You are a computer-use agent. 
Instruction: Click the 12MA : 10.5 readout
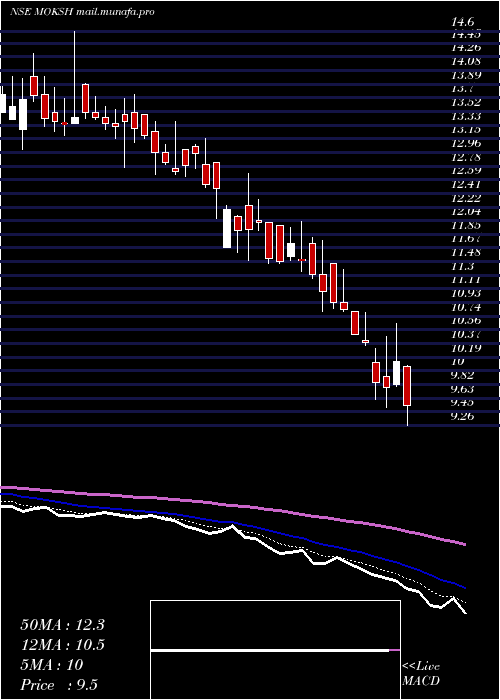click(x=62, y=645)
